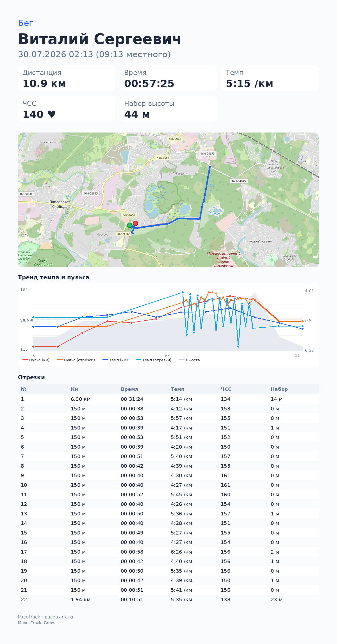The width and height of the screenshot is (337, 644).
Task: Click the 1.94 км cell in row 22
Action: click(81, 600)
